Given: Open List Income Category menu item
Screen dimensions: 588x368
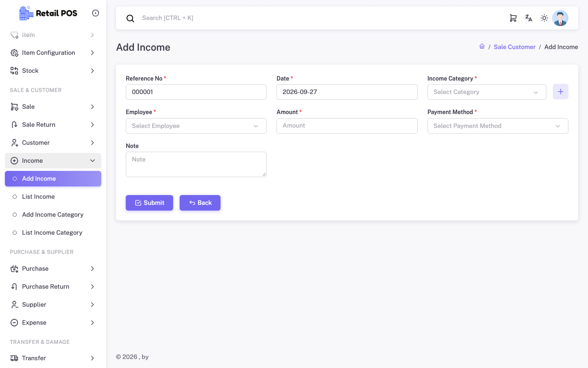Looking at the screenshot, I should pyautogui.click(x=53, y=233).
